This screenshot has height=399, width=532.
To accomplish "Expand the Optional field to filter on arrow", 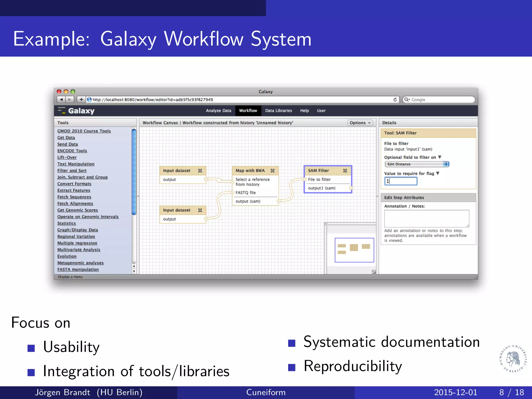I will [440, 157].
